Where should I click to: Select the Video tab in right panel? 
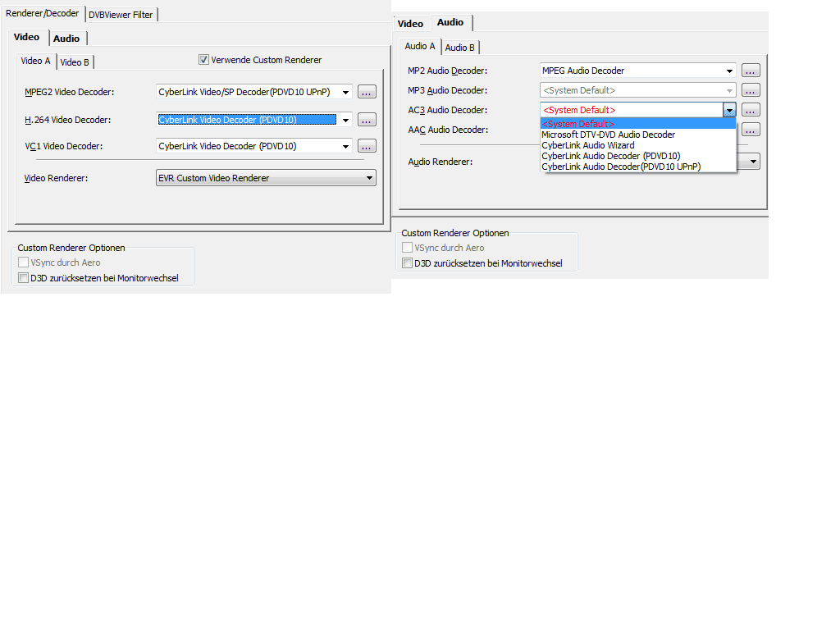(410, 24)
